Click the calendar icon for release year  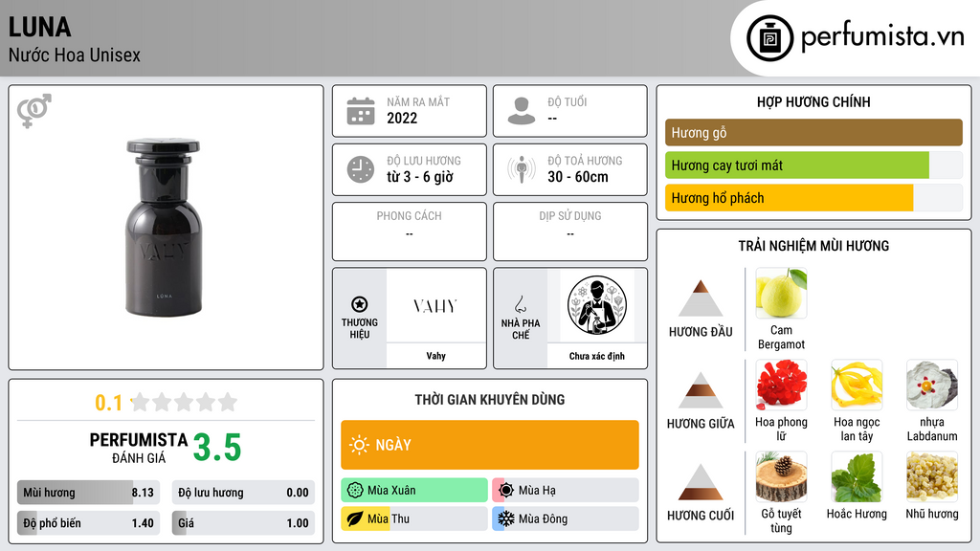point(361,111)
